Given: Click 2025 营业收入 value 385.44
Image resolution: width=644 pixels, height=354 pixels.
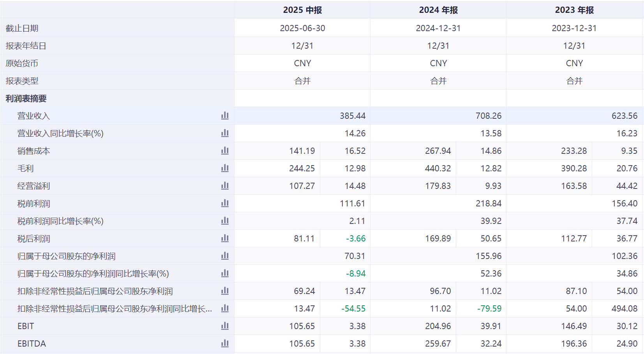Looking at the screenshot, I should click(352, 116).
